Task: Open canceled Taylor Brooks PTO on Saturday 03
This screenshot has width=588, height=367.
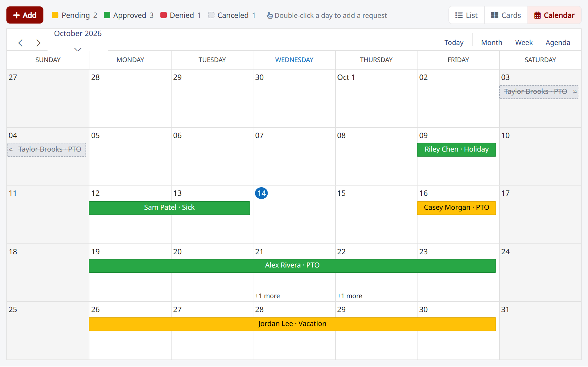Action: [538, 92]
